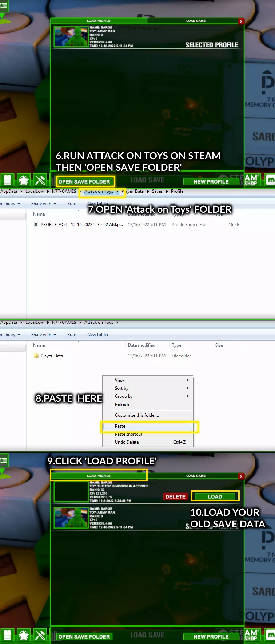This screenshot has width=275, height=644.
Task: Open the Group by submenu in the context menu
Action: pos(147,396)
